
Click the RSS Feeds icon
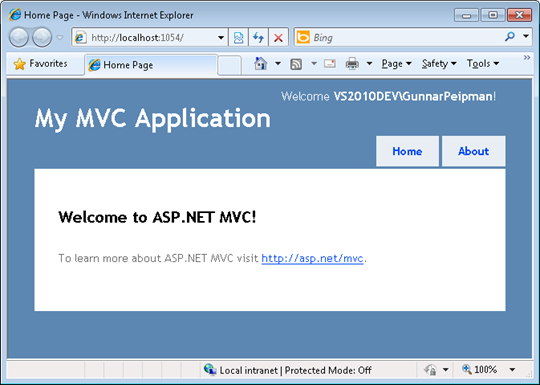(296, 64)
